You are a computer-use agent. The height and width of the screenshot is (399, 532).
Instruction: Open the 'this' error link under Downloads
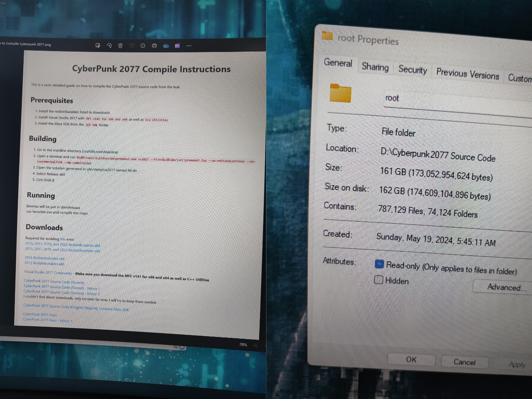pyautogui.click(x=62, y=239)
